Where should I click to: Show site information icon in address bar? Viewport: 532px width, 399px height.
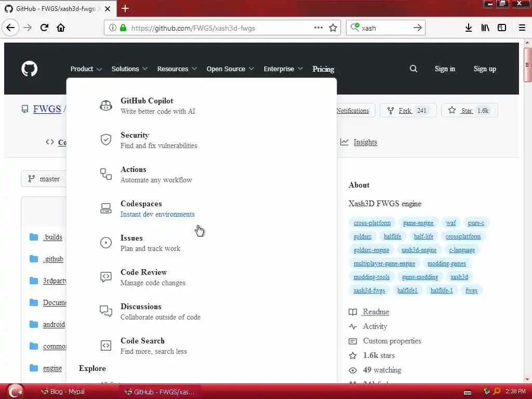pos(112,28)
